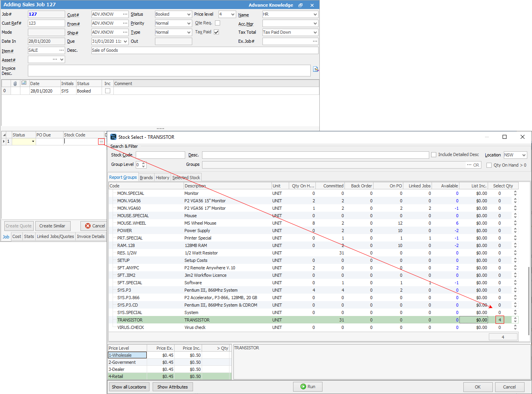Open the Invoice Desc. editor icon
Viewport: 532px width, 394px height.
coord(315,69)
